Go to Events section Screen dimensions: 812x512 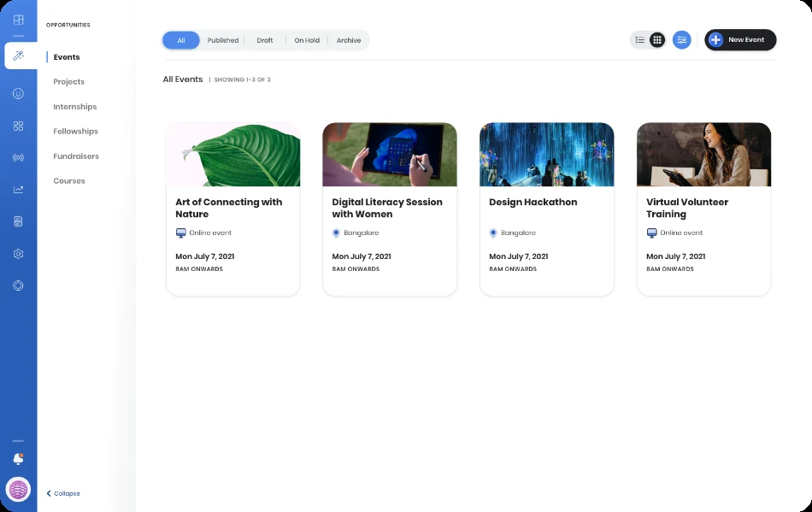[67, 57]
